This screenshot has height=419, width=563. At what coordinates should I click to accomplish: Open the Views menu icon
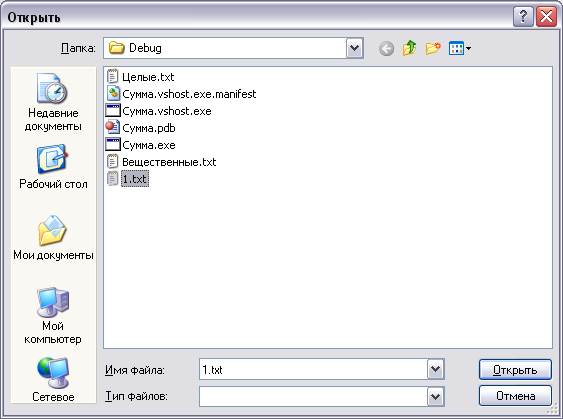pyautogui.click(x=460, y=48)
